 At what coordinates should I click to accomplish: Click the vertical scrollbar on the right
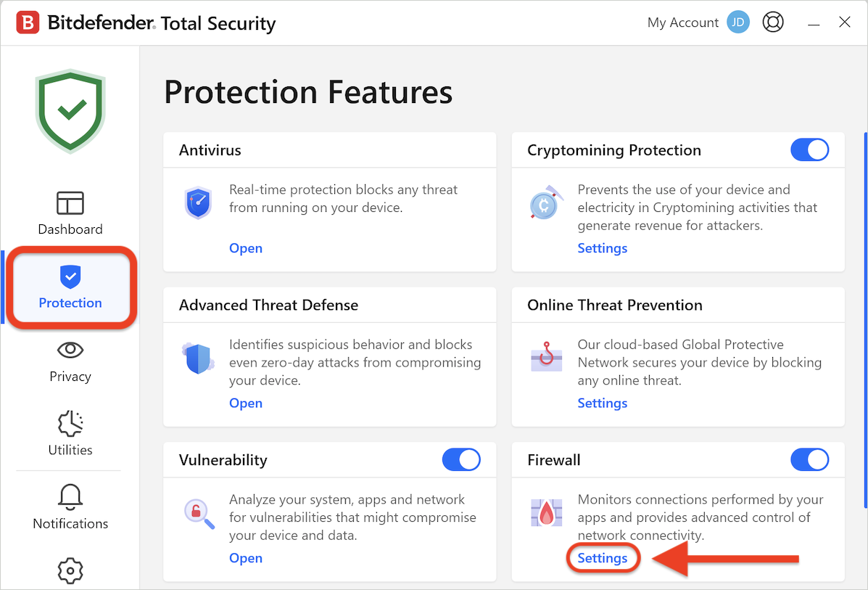click(x=864, y=319)
